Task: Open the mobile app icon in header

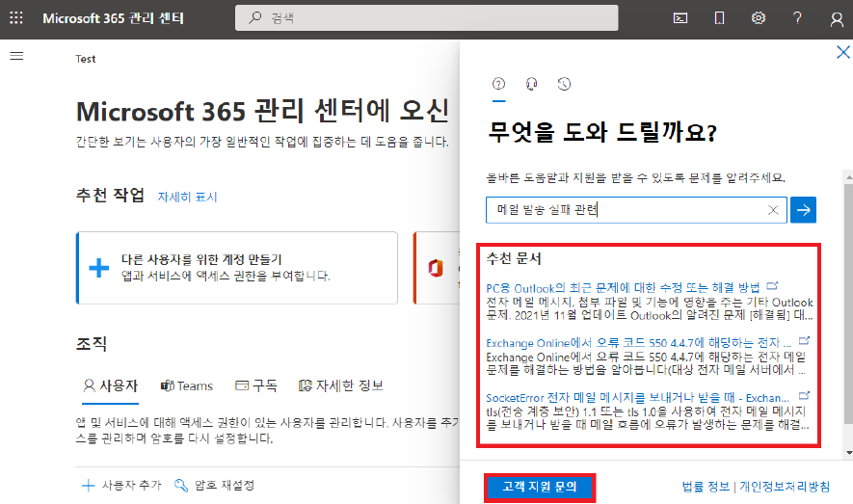Action: (x=719, y=18)
